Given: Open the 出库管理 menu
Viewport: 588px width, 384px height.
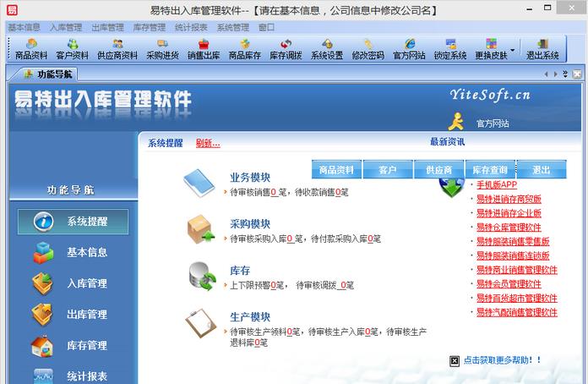Looking at the screenshot, I should [107, 27].
